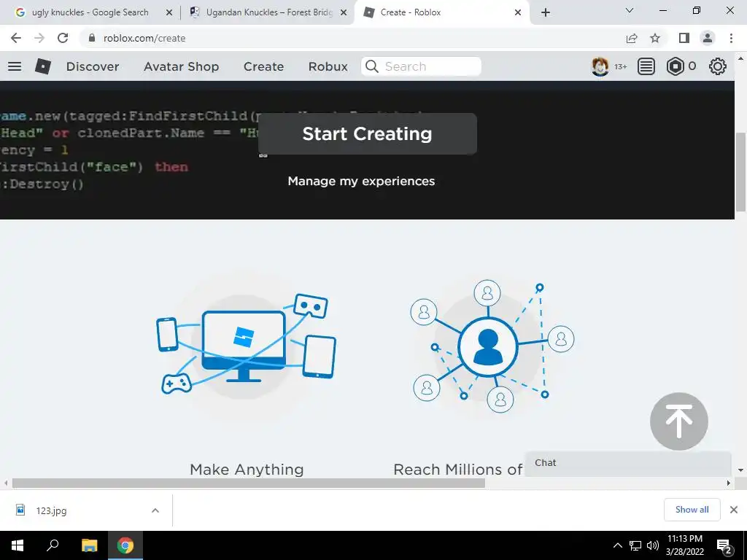Toggle the Chrome side panel icon

click(684, 38)
